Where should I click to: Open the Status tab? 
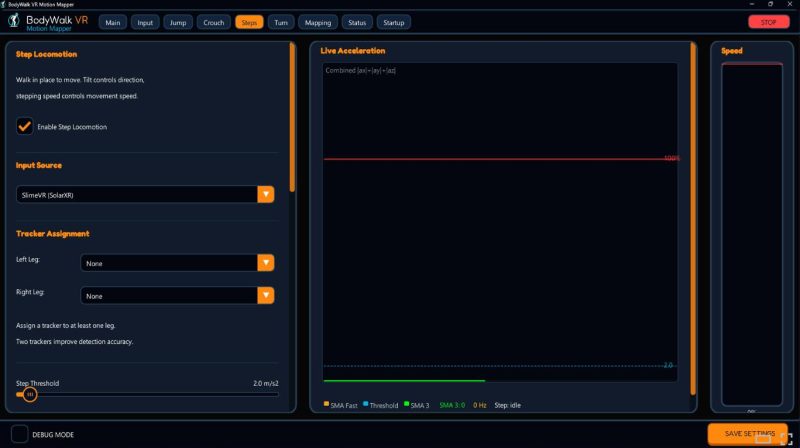357,22
